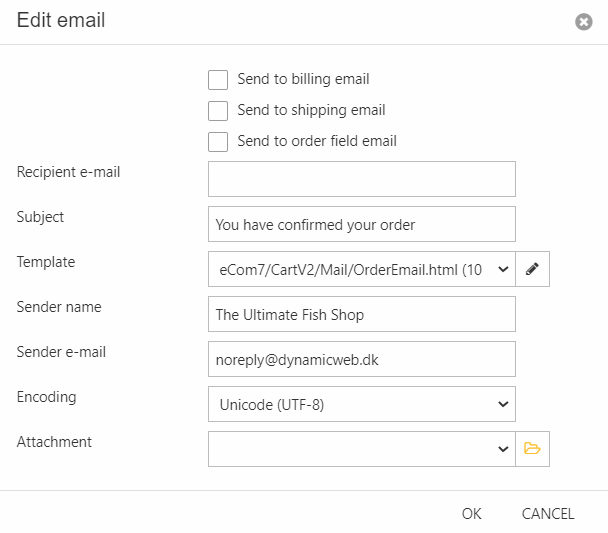This screenshot has height=533, width=608.
Task: Click the Sender e-mail field
Action: [x=361, y=359]
